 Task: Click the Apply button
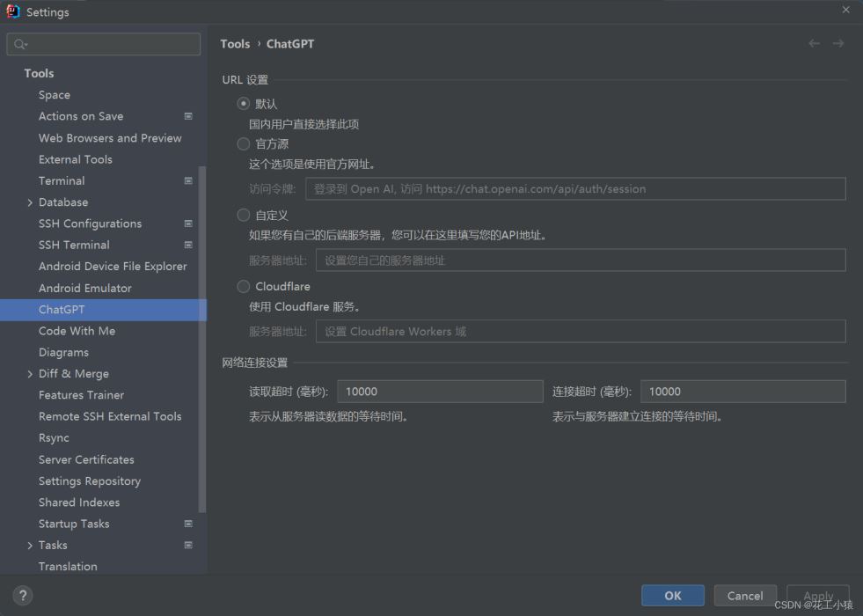[818, 596]
